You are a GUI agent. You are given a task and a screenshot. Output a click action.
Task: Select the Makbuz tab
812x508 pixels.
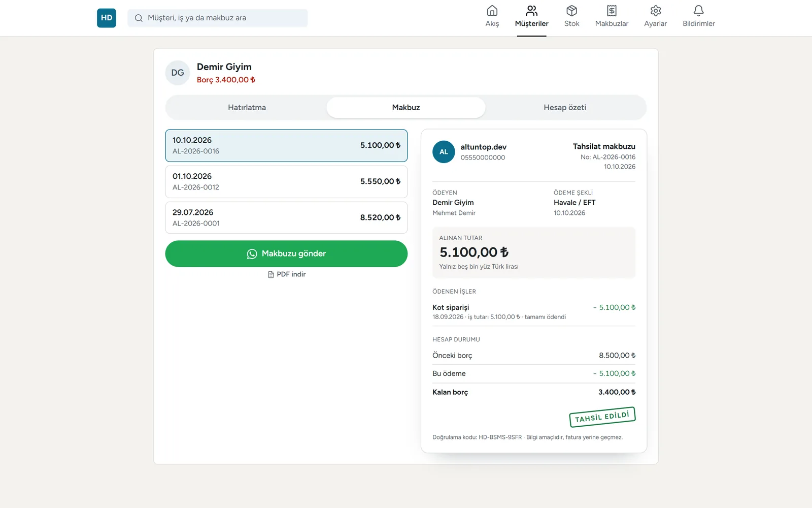[406, 108]
